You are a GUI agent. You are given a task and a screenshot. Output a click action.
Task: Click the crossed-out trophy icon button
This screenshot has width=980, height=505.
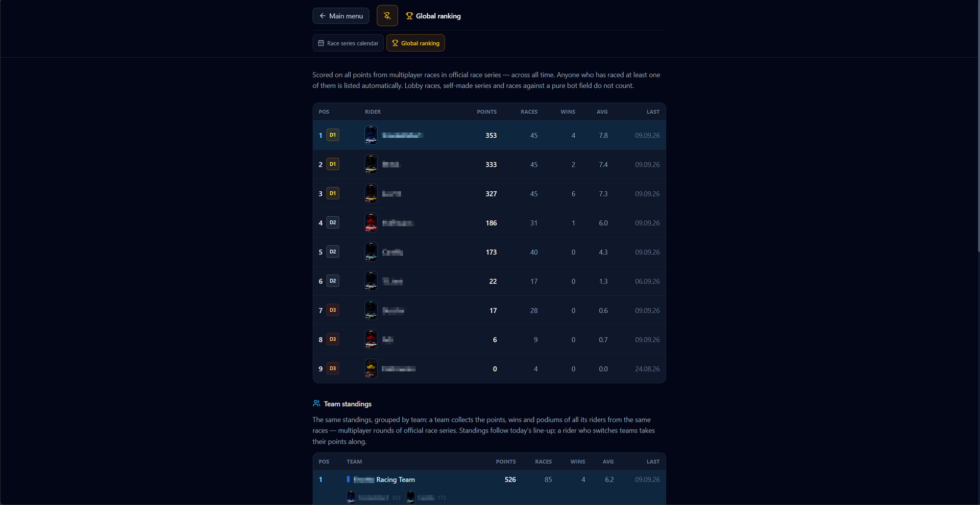click(387, 16)
